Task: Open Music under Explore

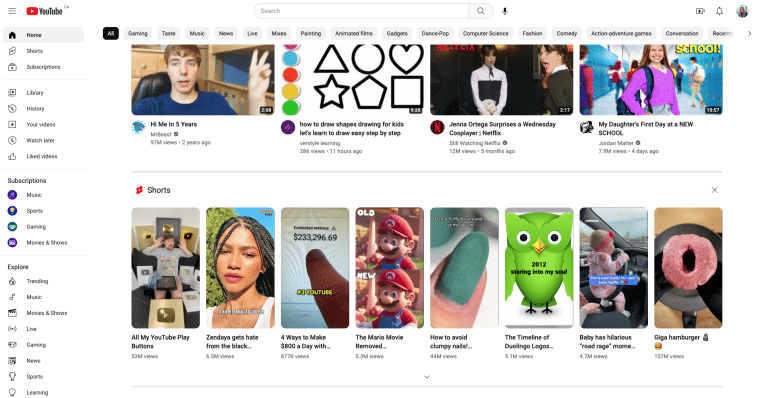Action: click(43, 297)
